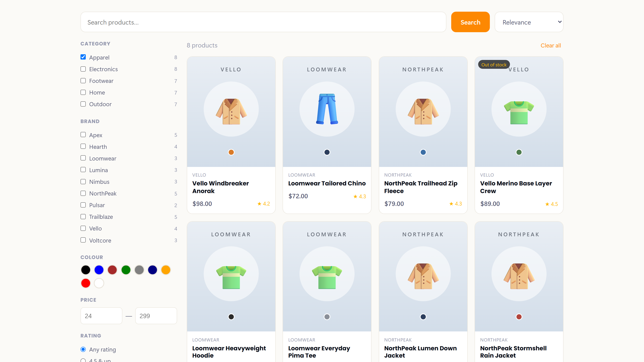Click the NorthPeak Stormshell Rain Jacket image
Viewport: 644px width, 362px height.
519,276
